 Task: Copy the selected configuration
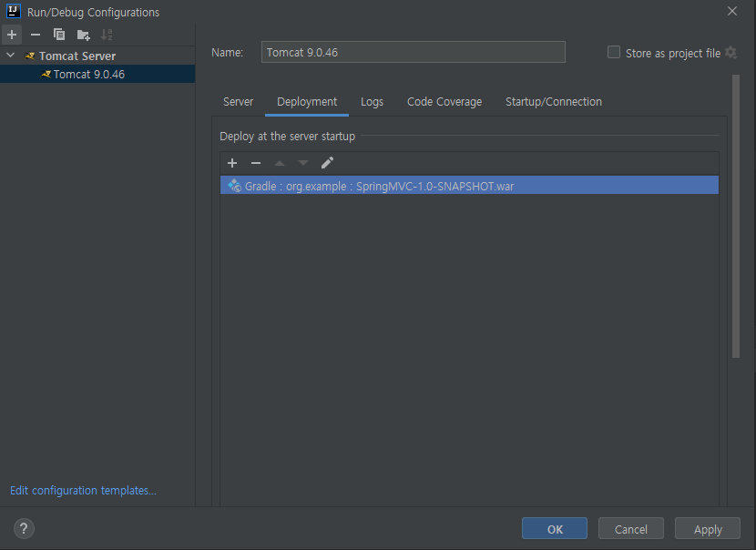[x=59, y=35]
